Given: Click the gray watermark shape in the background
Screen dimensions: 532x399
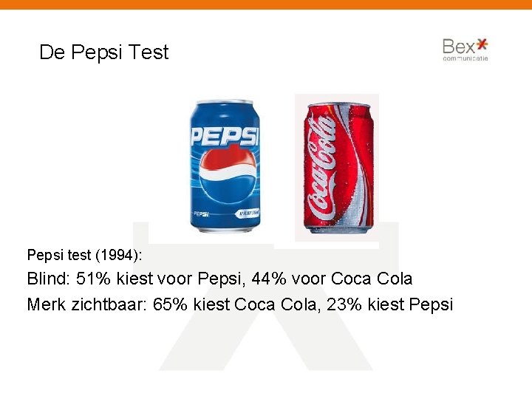Looking at the screenshot, I should tap(266, 296).
